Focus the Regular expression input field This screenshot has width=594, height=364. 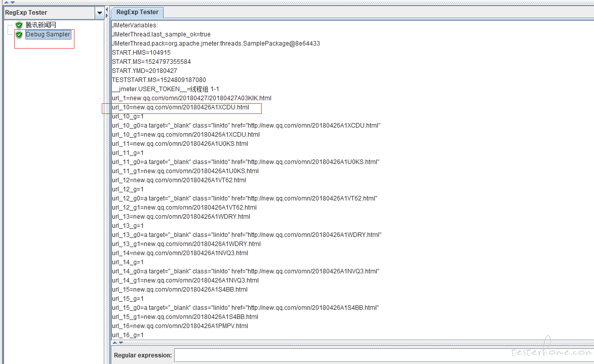click(x=384, y=355)
